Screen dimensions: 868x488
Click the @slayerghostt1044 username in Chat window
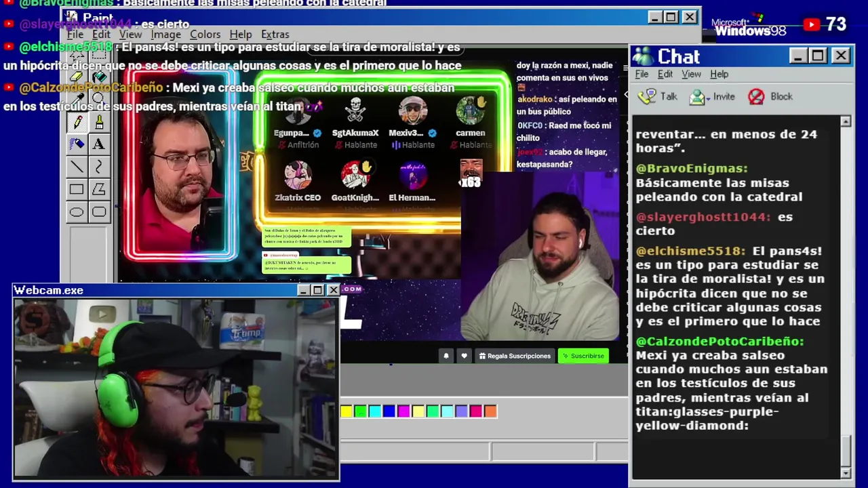click(703, 217)
